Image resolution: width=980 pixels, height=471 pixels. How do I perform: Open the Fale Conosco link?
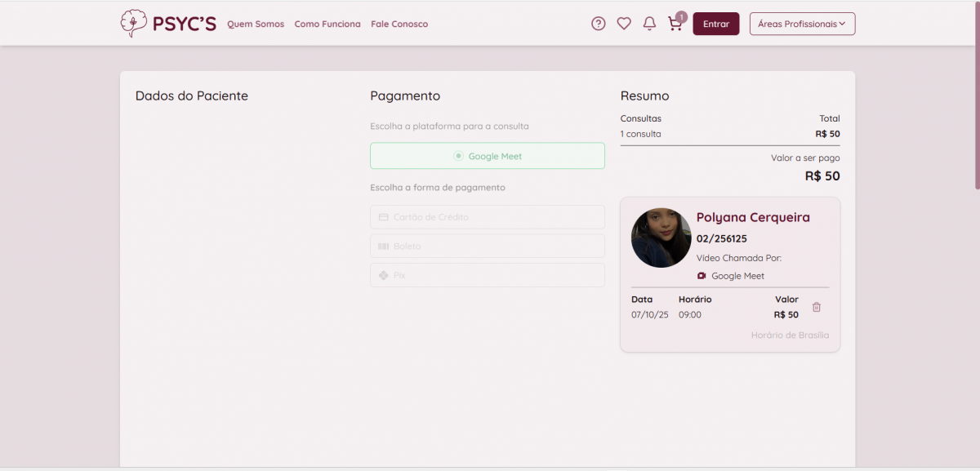399,24
